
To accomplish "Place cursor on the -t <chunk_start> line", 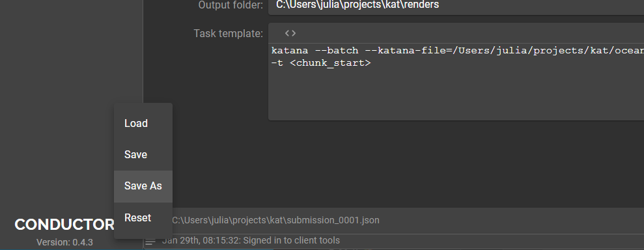I will pyautogui.click(x=321, y=62).
